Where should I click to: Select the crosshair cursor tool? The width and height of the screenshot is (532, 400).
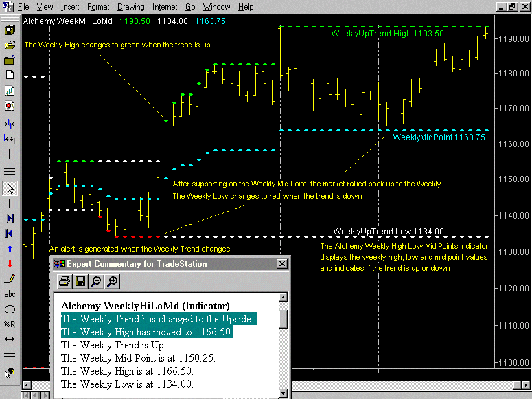coord(10,203)
